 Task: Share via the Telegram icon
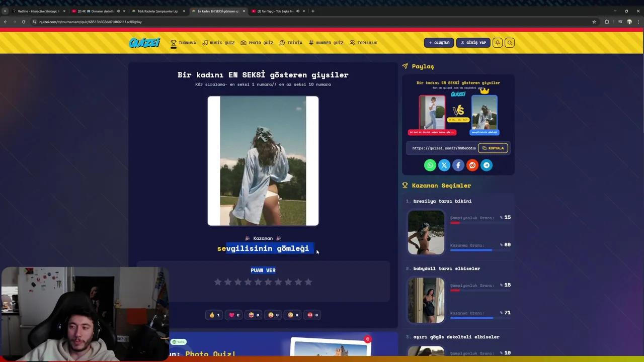487,165
